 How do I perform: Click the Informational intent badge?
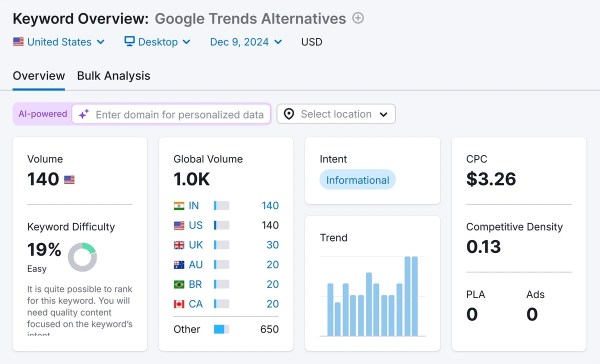click(357, 180)
